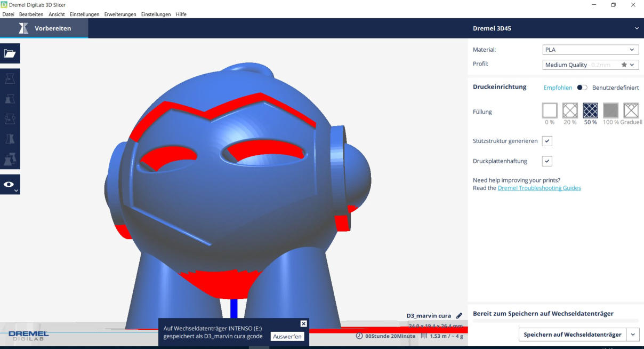Click the DREMEL DIGILAB logo
644x349 pixels.
click(28, 335)
